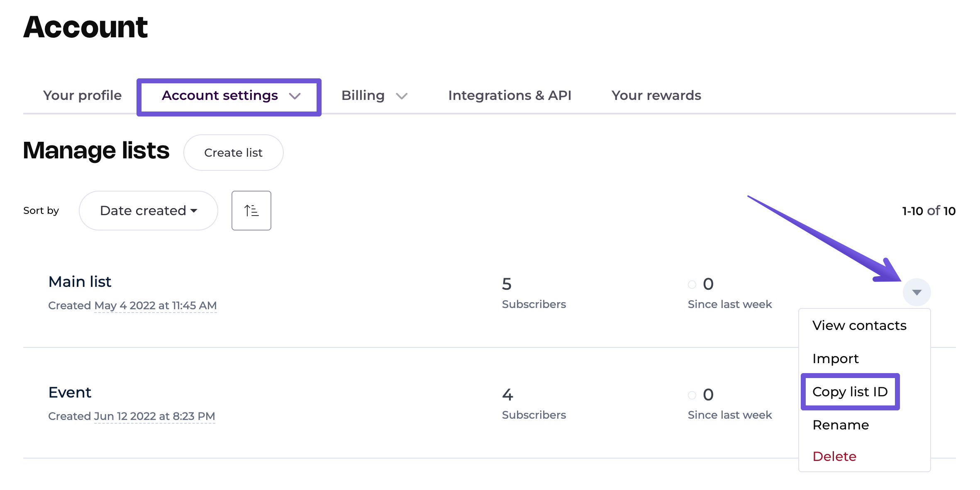Open the Main list link

(80, 282)
